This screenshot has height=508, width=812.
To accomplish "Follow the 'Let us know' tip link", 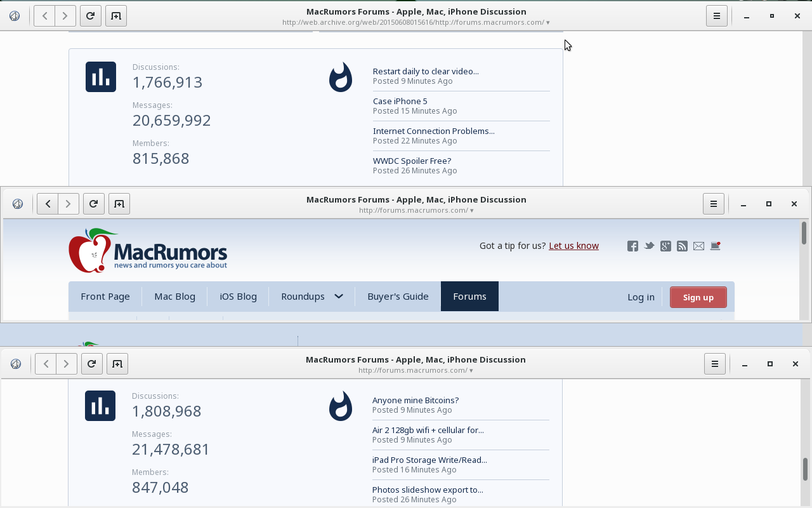I will point(573,246).
